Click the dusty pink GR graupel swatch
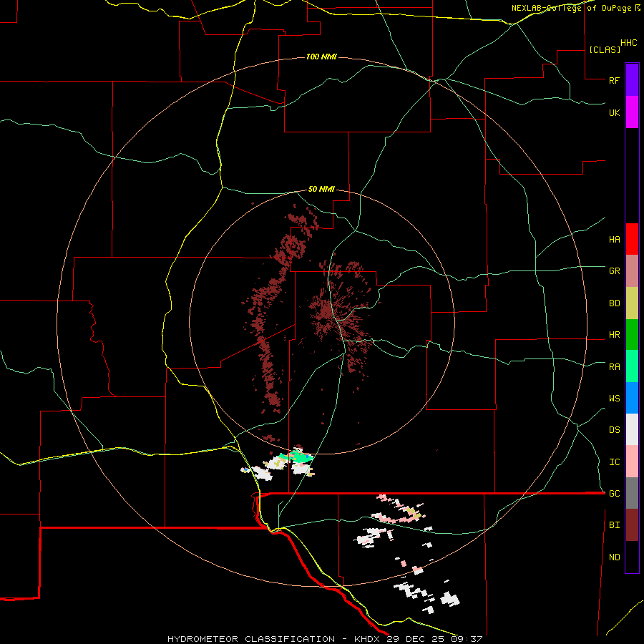This screenshot has width=644, height=644. click(632, 271)
